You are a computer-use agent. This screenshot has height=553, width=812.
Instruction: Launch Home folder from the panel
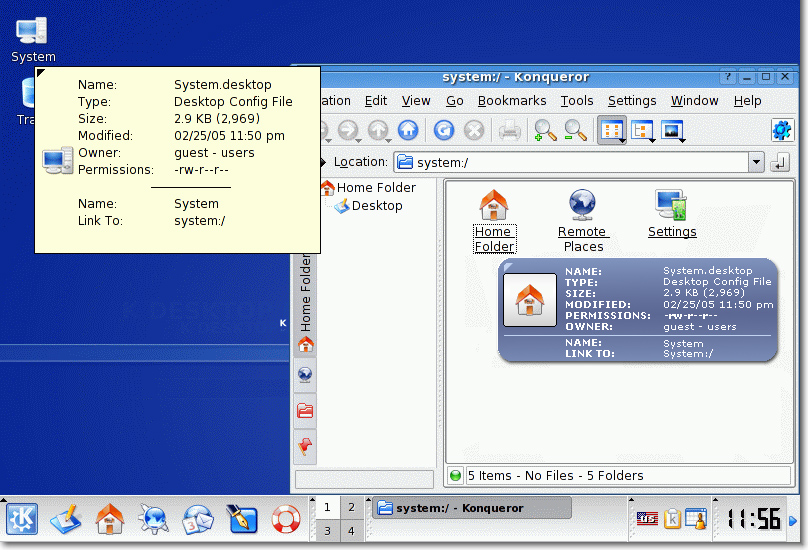[109, 518]
